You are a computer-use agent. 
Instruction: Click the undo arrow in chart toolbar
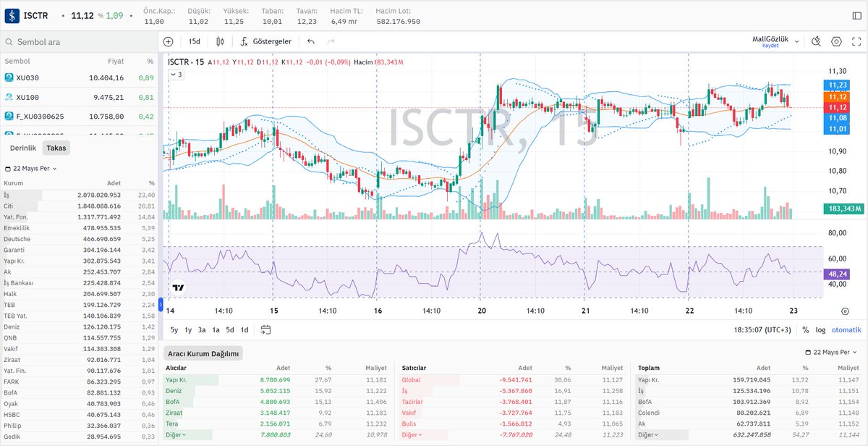point(311,41)
